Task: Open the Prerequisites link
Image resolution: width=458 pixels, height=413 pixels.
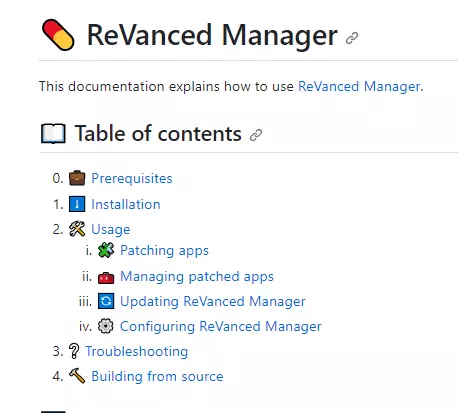Action: click(132, 178)
